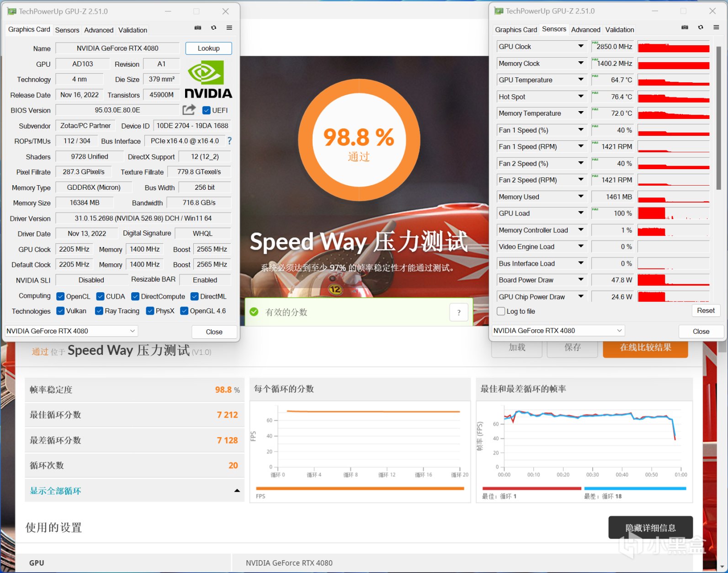Viewport: 728px width, 573px height.
Task: Click the Sensors window vertical scrollbar
Action: click(x=718, y=118)
